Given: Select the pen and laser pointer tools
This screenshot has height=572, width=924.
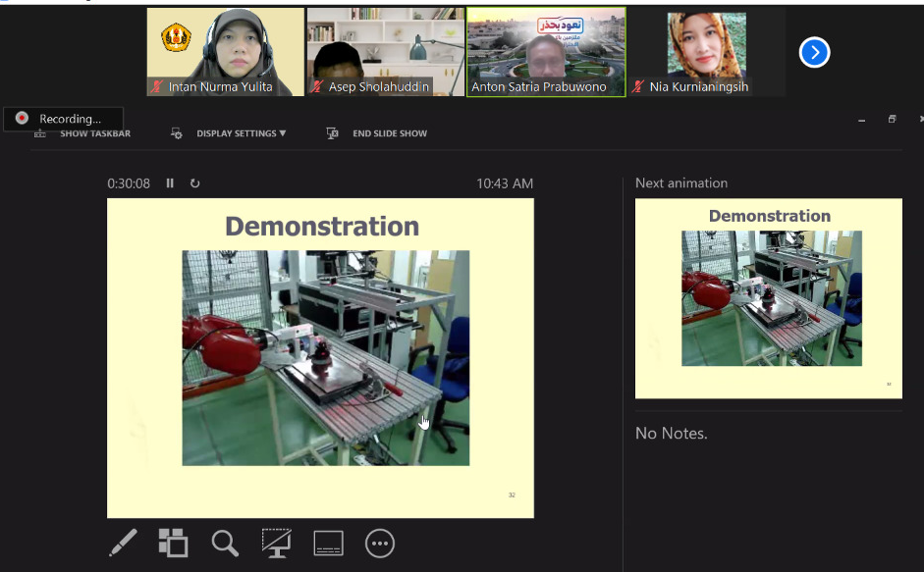Looking at the screenshot, I should [123, 543].
